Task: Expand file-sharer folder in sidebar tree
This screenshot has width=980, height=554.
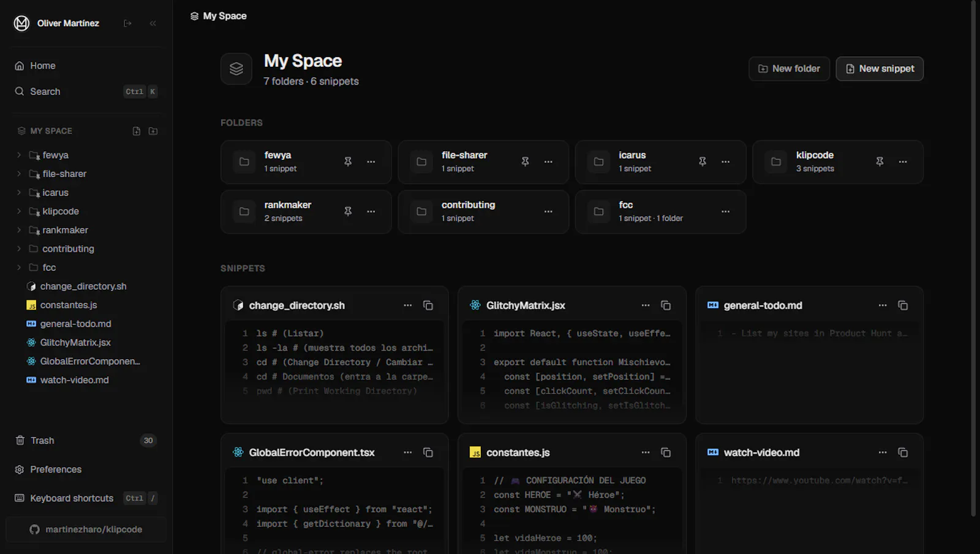Action: point(19,174)
